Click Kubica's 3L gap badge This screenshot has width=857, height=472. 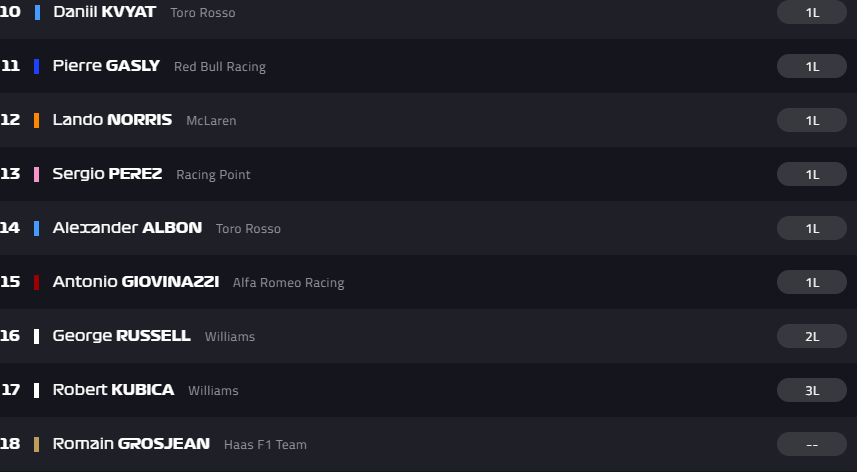[x=812, y=390]
